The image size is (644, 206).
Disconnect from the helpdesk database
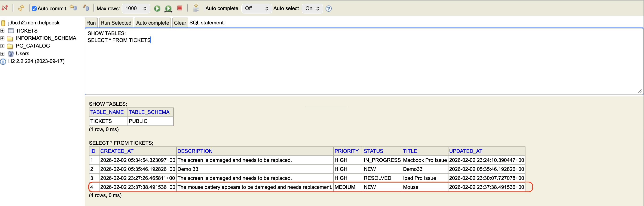click(5, 8)
